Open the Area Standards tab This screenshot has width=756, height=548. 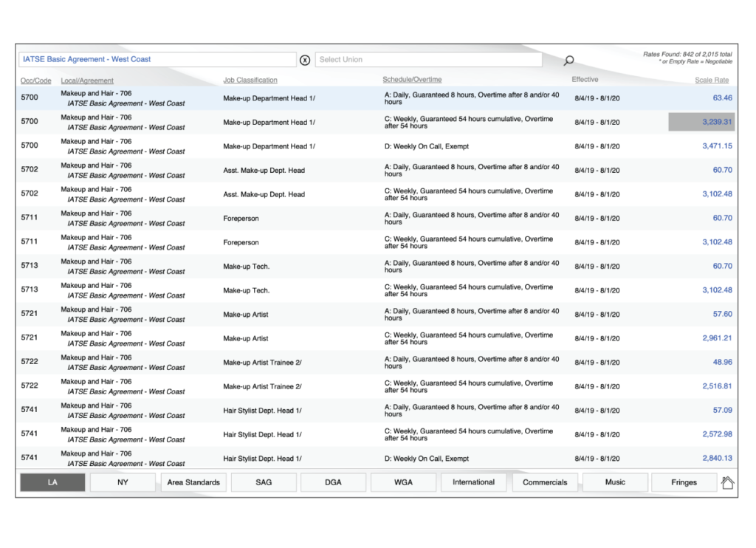pos(193,482)
